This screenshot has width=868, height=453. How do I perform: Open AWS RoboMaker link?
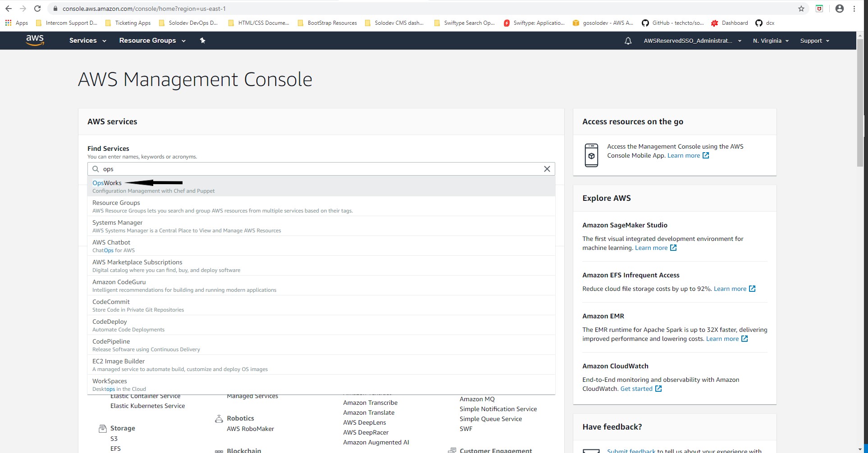tap(251, 429)
